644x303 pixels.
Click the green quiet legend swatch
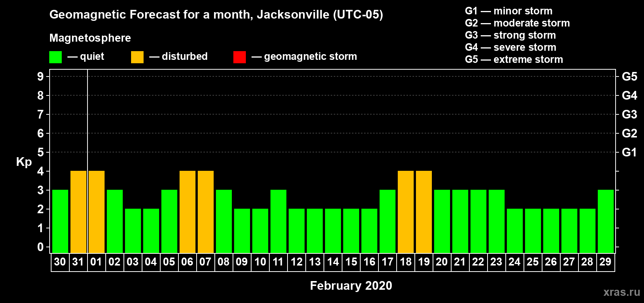[x=56, y=57]
